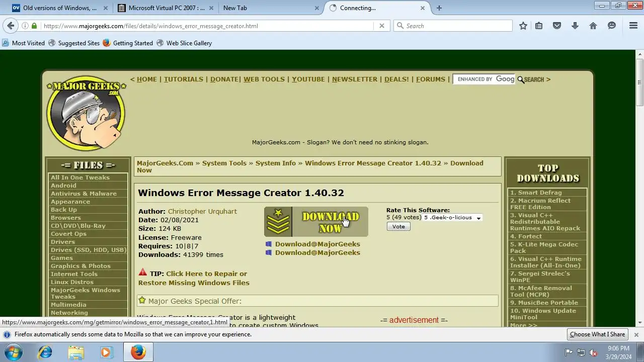Click the red warning TIP icon

click(143, 273)
